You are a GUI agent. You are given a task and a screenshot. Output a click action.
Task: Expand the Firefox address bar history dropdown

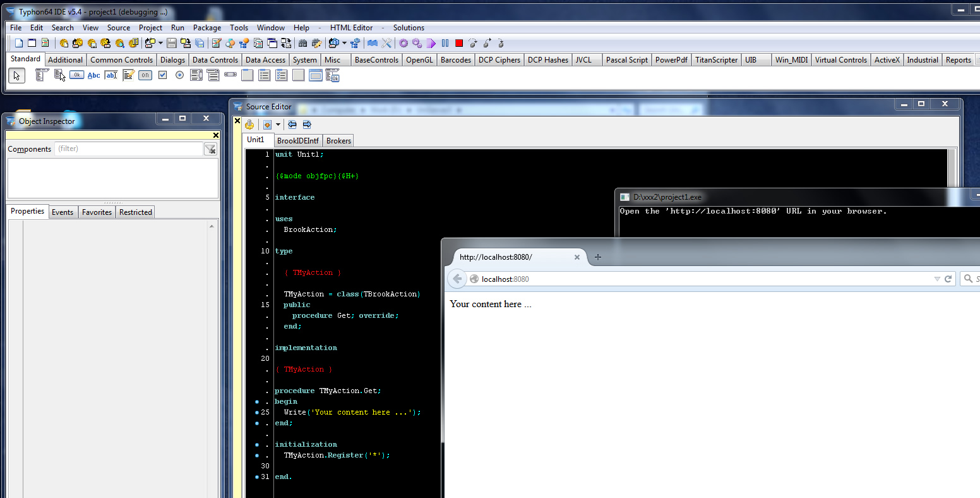[x=937, y=279]
